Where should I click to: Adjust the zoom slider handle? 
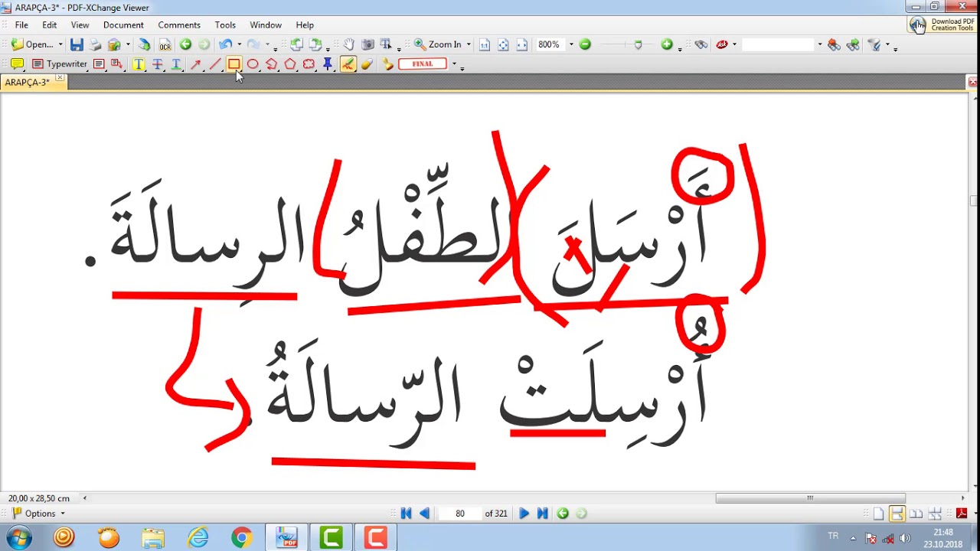638,44
